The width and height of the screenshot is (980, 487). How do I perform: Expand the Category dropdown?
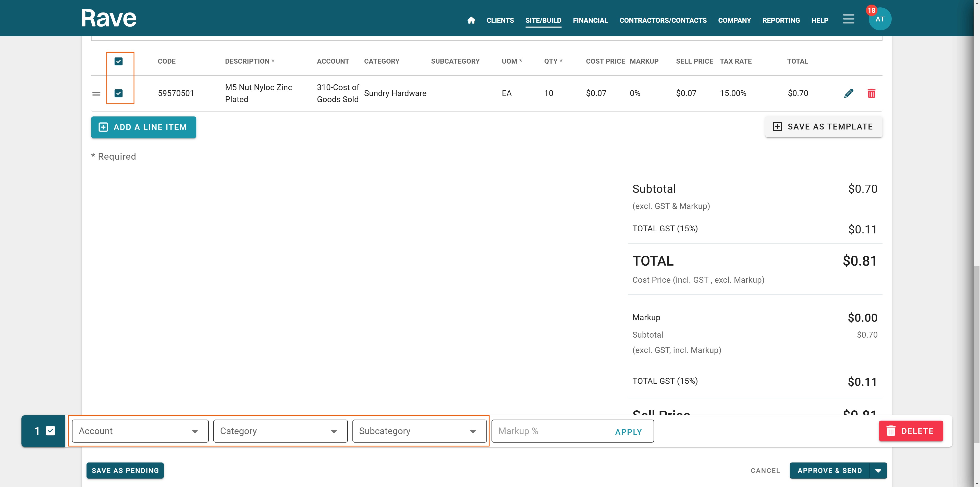coord(280,431)
